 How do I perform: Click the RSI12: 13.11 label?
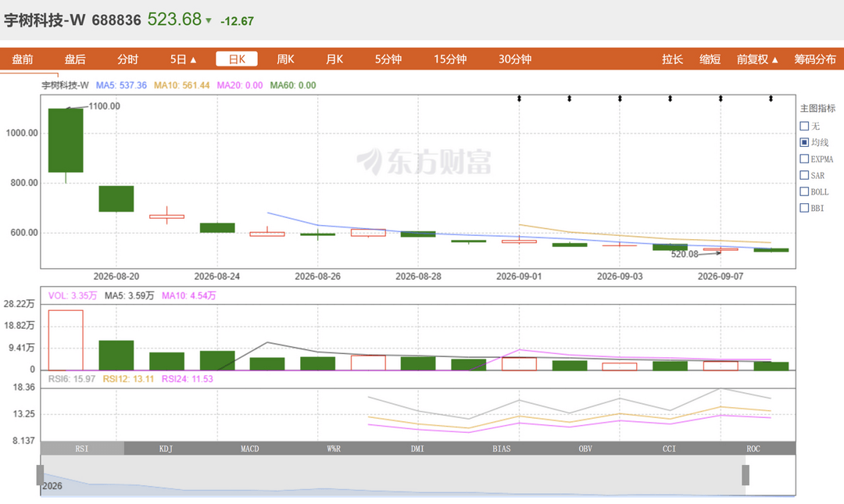[128, 379]
